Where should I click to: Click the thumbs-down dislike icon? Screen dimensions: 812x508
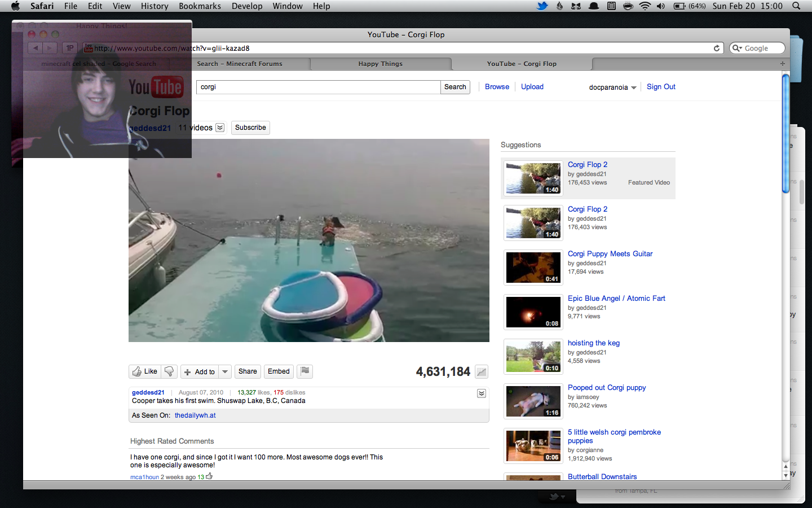[x=169, y=371]
